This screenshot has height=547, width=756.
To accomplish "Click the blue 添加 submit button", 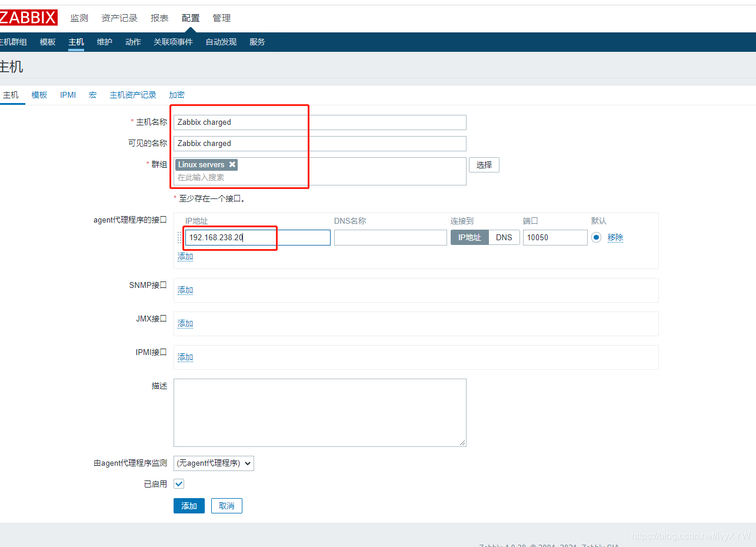I will (x=189, y=506).
